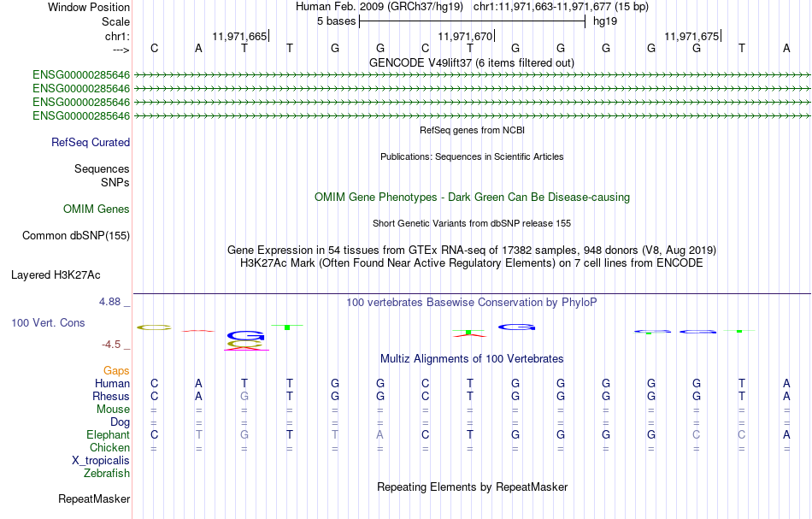
Task: Open the RepeatMasker side label
Action: 94,498
